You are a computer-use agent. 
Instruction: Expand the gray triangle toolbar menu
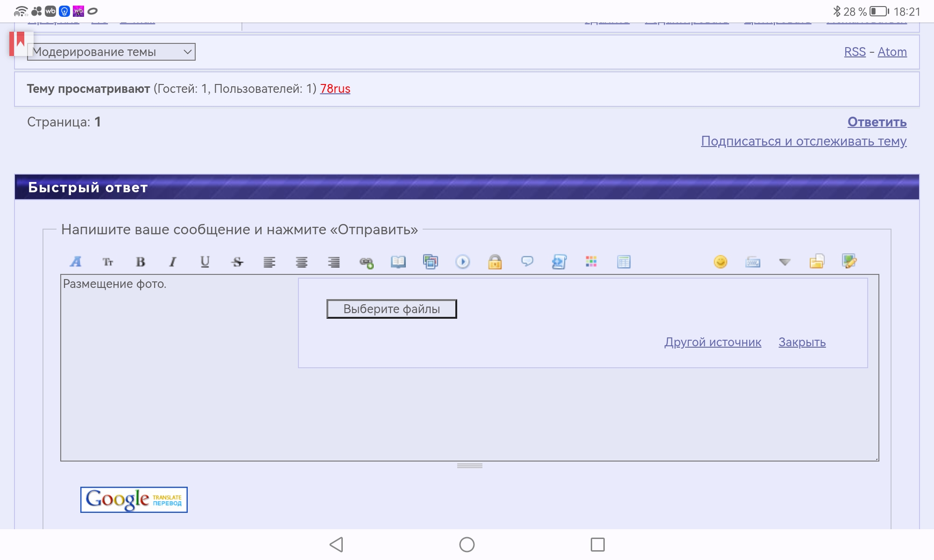click(785, 262)
